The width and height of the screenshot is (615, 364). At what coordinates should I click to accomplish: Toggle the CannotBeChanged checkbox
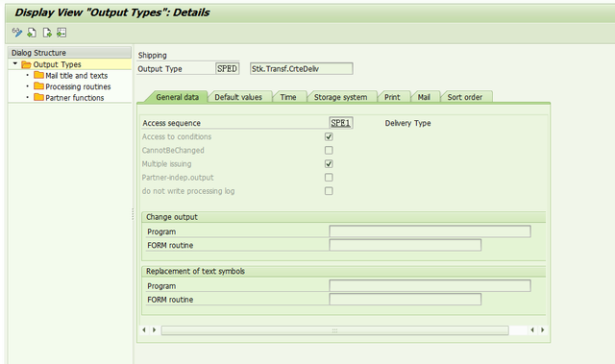[329, 150]
